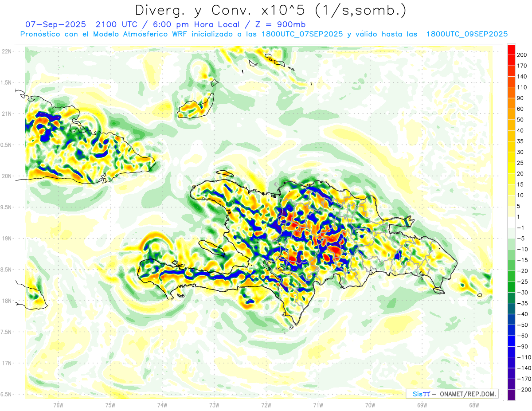Click the '76W' longitude label
The height and width of the screenshot is (411, 532).
pyautogui.click(x=58, y=405)
